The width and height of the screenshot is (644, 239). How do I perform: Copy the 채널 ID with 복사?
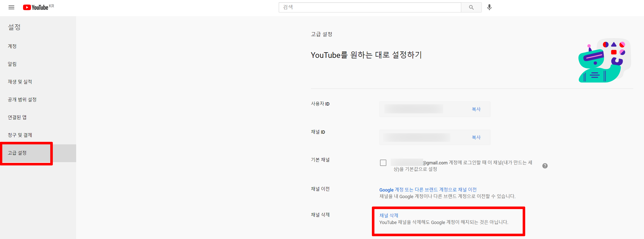point(476,137)
